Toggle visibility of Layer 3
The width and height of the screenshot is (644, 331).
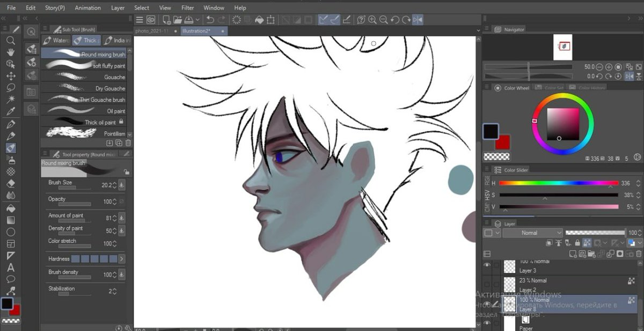[487, 265]
